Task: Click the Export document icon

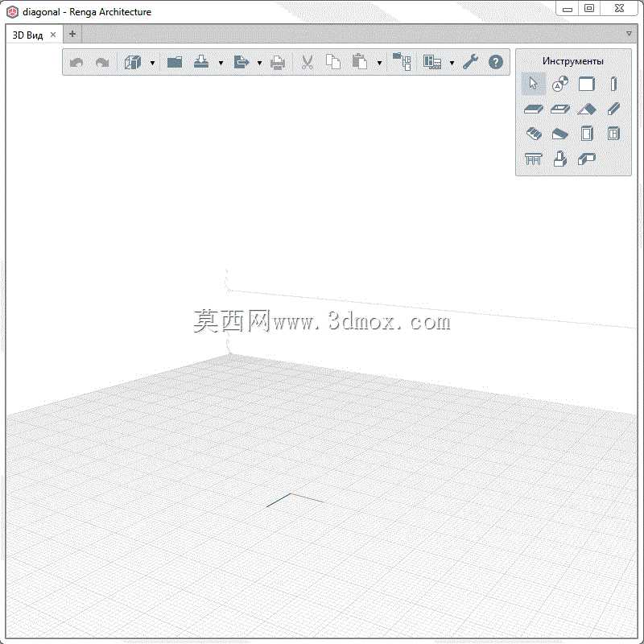Action: coord(241,63)
